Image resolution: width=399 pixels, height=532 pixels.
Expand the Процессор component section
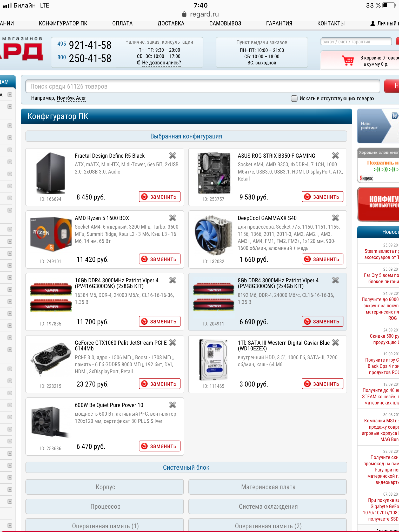(105, 506)
